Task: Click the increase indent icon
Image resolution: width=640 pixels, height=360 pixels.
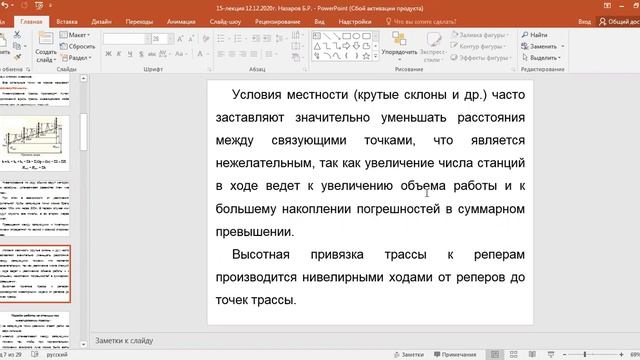Action: (267, 39)
